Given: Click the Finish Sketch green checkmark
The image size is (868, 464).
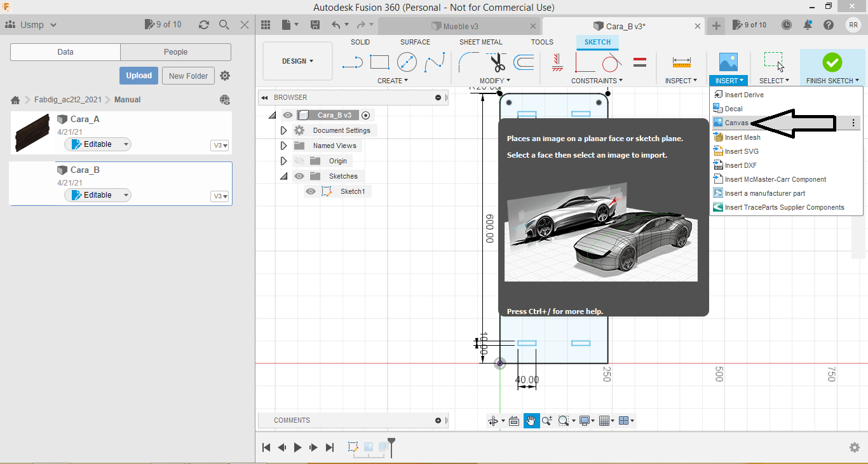Looking at the screenshot, I should point(832,62).
